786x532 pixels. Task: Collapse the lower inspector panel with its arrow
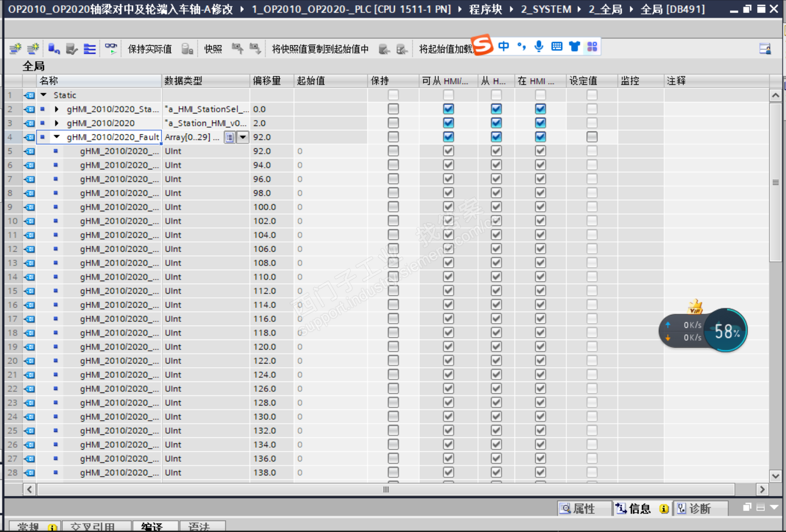point(774,507)
